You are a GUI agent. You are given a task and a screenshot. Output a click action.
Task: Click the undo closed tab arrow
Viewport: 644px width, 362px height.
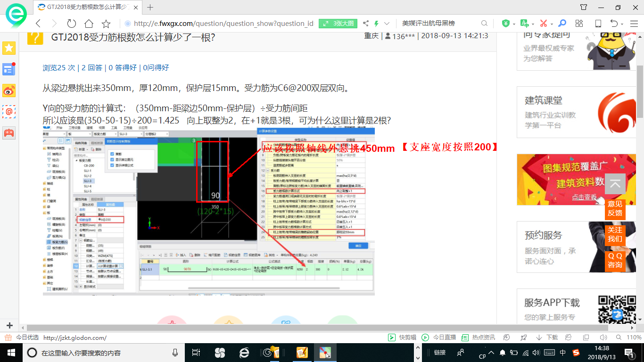tap(614, 24)
